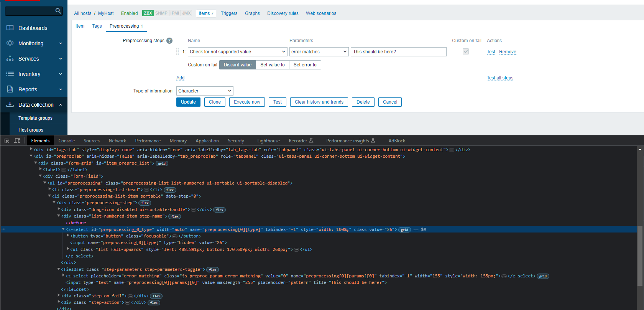Open the Application tab in DevTools

pyautogui.click(x=207, y=141)
